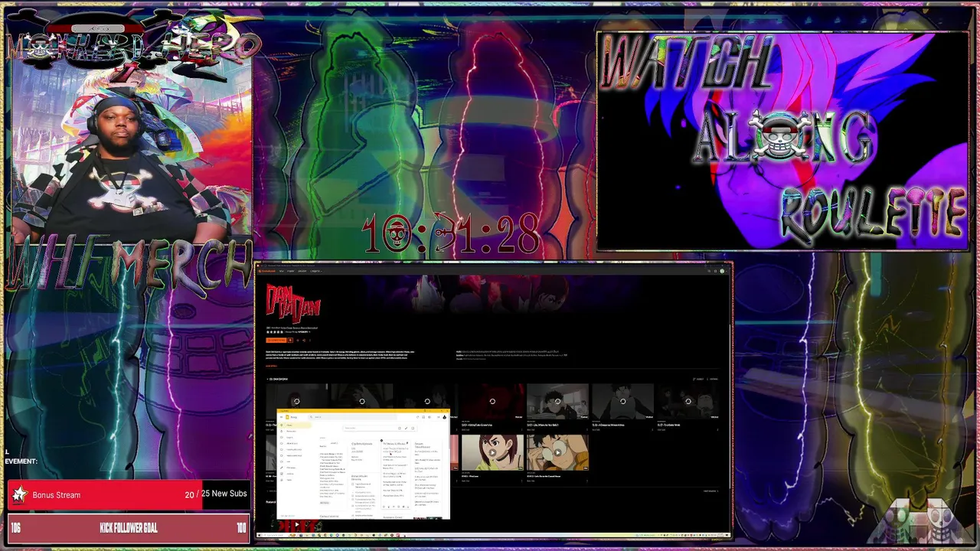Open more options for the First Love episode
The height and width of the screenshot is (551, 980).
(521, 481)
